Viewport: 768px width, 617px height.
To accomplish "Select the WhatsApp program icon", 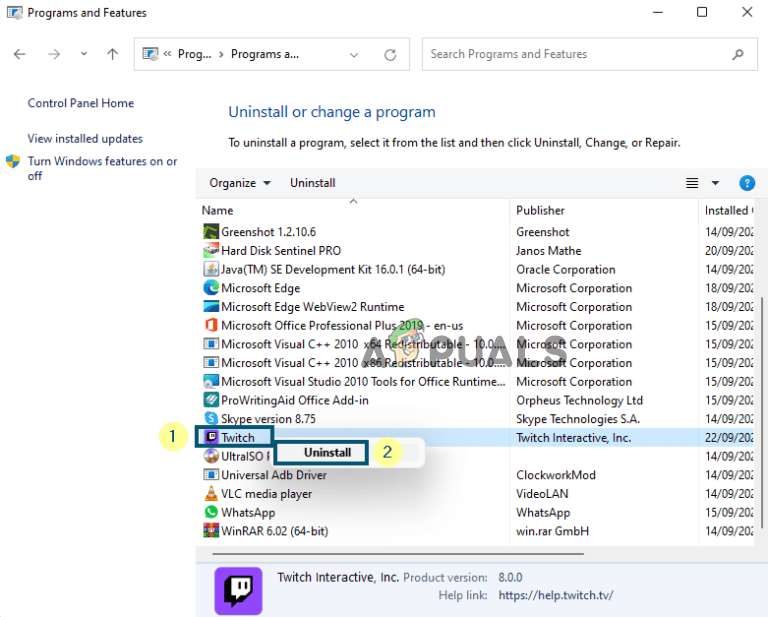I will coord(211,512).
